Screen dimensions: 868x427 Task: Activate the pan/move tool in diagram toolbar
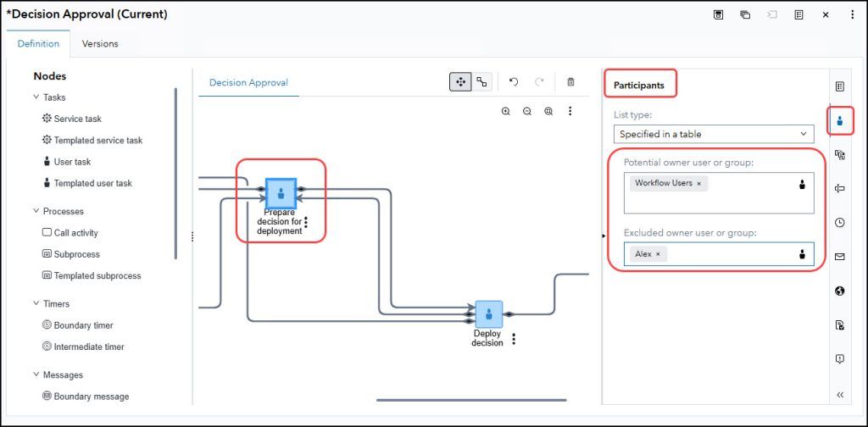[x=460, y=82]
